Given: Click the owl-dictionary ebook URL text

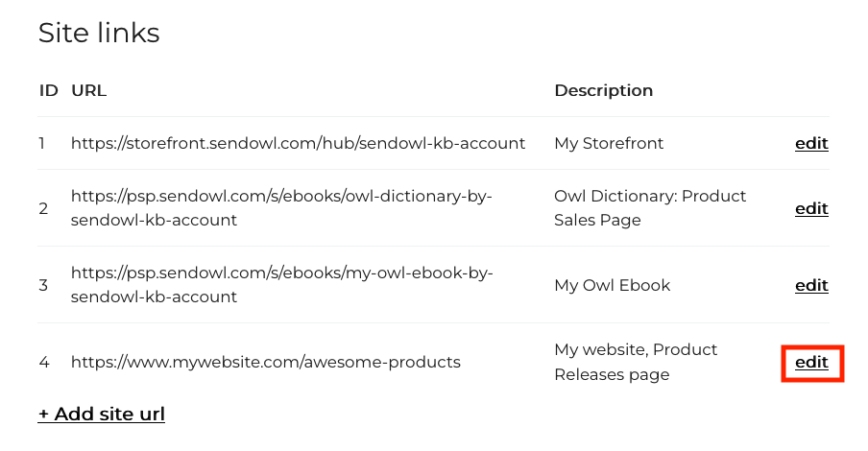Looking at the screenshot, I should [281, 207].
